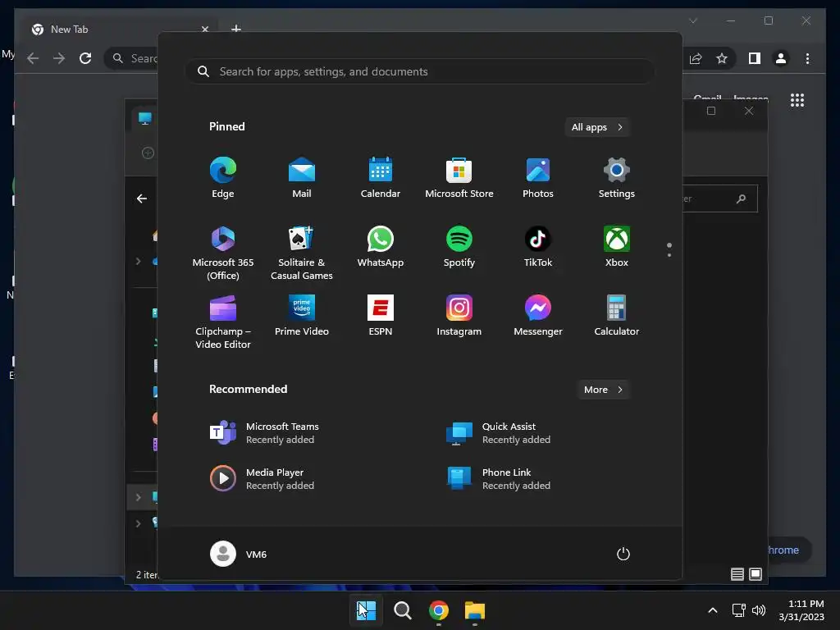Switch File Explorer to details view
This screenshot has height=630, width=840.
point(737,574)
